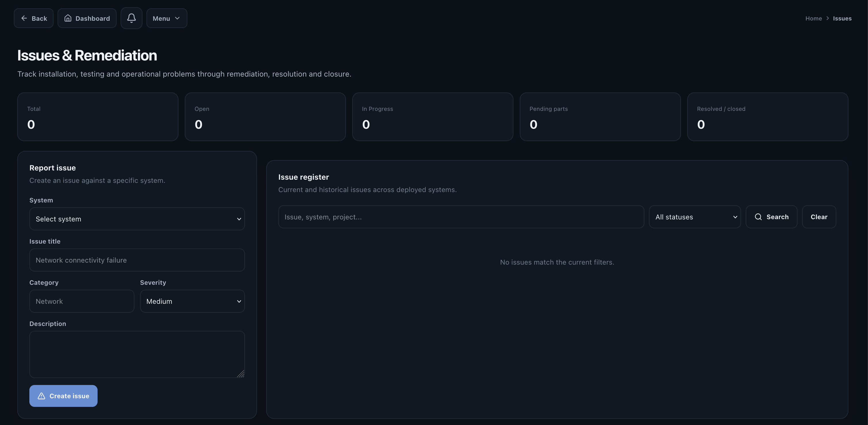Click the back arrow icon

click(x=24, y=18)
